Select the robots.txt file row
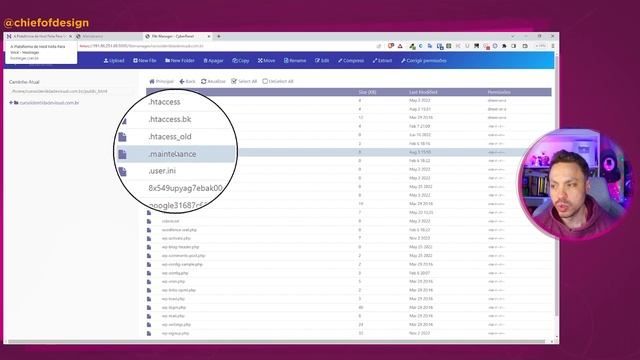The width and height of the screenshot is (640, 360). tap(170, 221)
